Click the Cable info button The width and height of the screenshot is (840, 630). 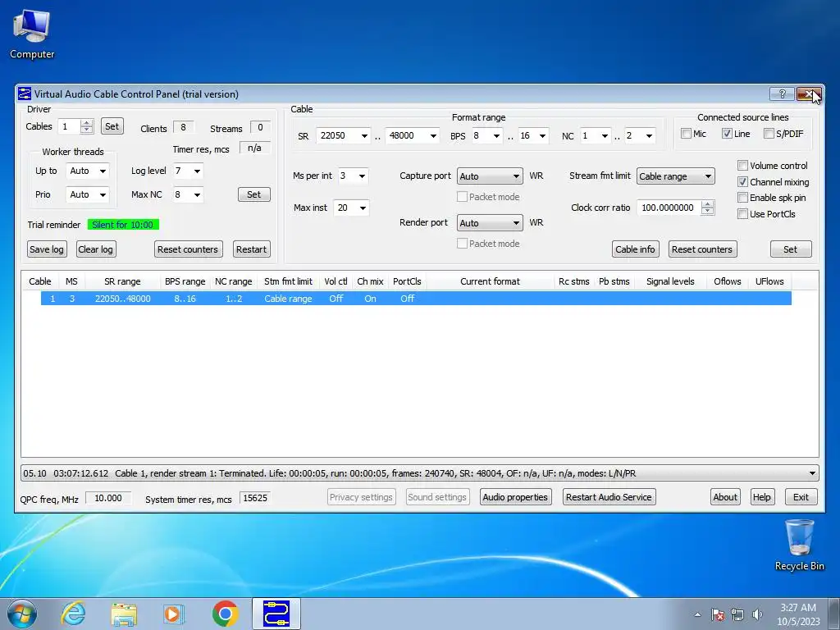[x=636, y=249]
